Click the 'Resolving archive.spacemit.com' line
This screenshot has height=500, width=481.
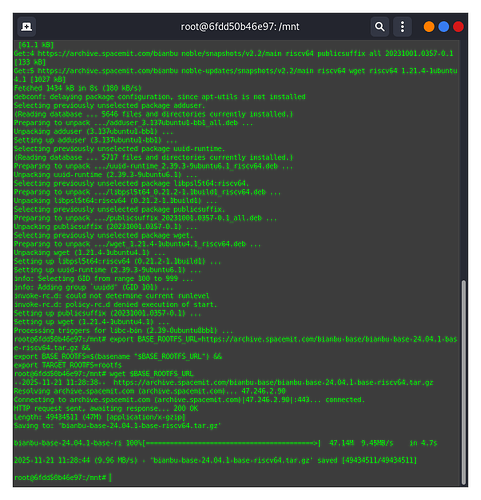(150, 391)
